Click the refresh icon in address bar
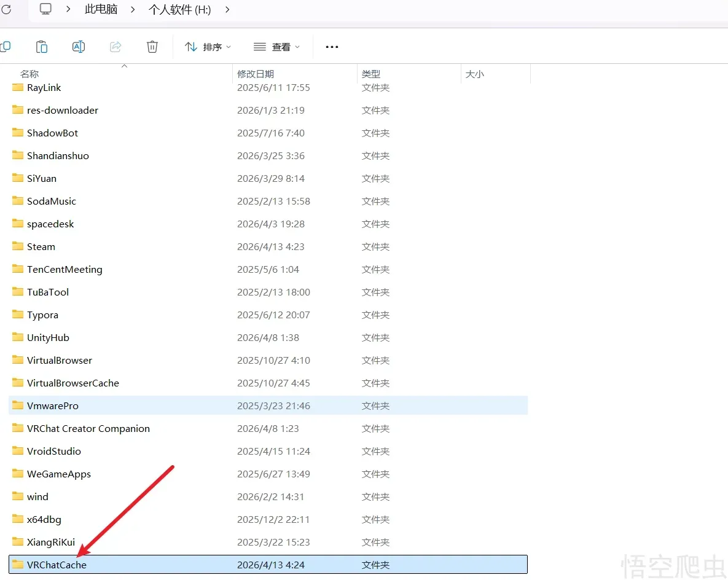The height and width of the screenshot is (580, 728). click(x=6, y=9)
